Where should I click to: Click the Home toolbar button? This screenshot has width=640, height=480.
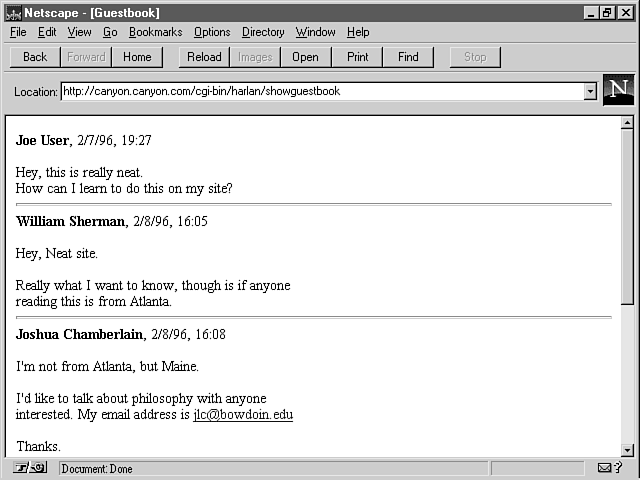tap(137, 57)
